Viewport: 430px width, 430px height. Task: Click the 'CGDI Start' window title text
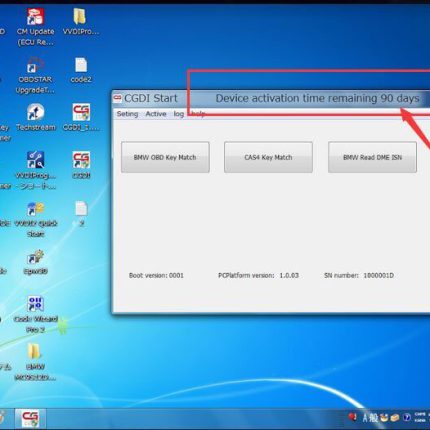tap(151, 98)
